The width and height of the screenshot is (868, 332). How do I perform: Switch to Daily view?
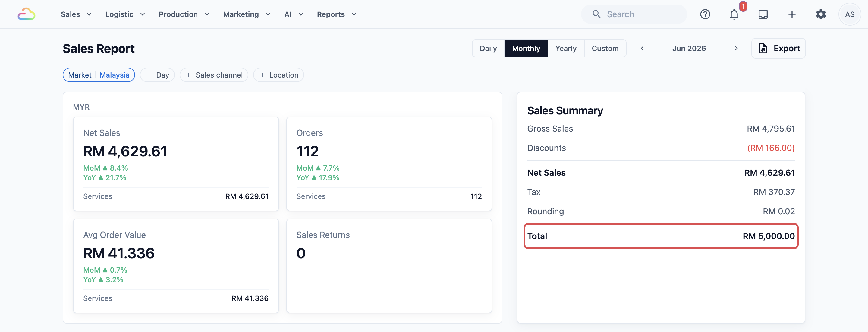pyautogui.click(x=488, y=48)
